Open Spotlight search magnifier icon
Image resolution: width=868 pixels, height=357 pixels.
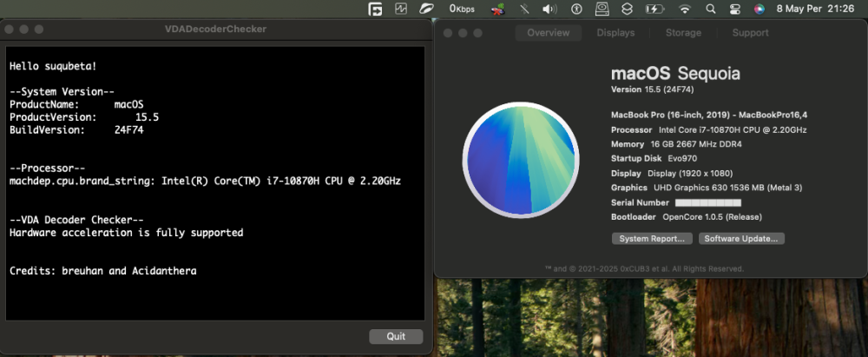pyautogui.click(x=711, y=9)
